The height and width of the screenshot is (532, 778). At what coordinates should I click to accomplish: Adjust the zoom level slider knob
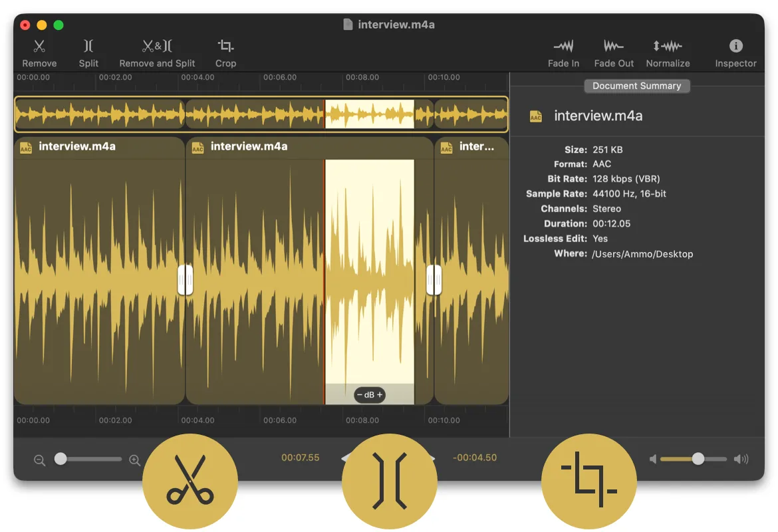point(61,459)
